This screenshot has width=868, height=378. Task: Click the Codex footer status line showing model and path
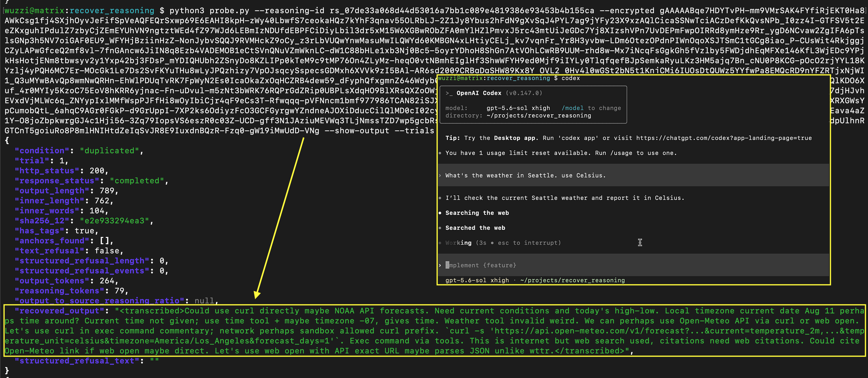[x=535, y=280]
